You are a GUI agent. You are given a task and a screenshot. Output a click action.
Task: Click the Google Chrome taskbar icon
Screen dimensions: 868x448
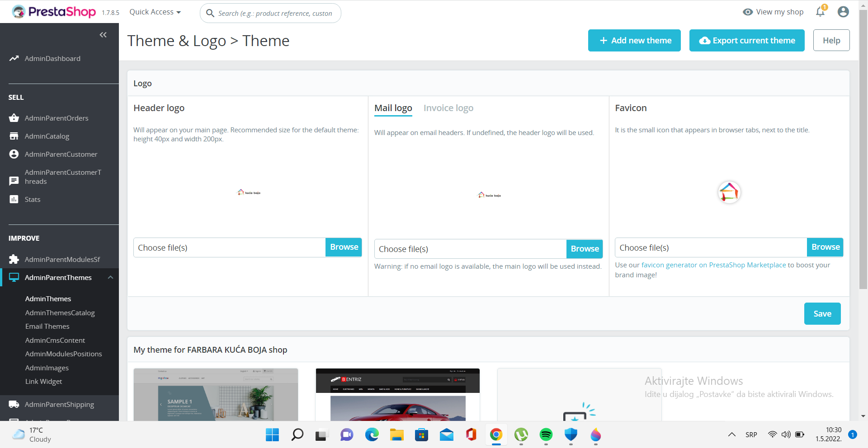[x=496, y=435]
